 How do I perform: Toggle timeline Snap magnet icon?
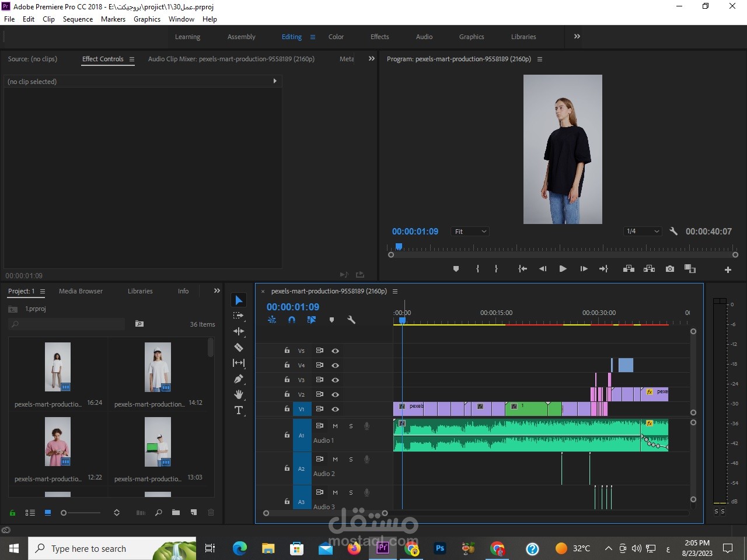[292, 320]
